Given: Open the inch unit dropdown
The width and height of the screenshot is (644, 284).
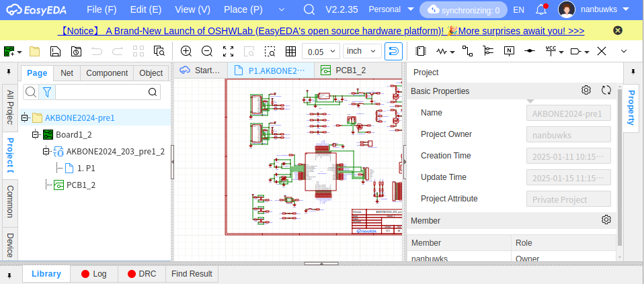Looking at the screenshot, I should tap(362, 51).
